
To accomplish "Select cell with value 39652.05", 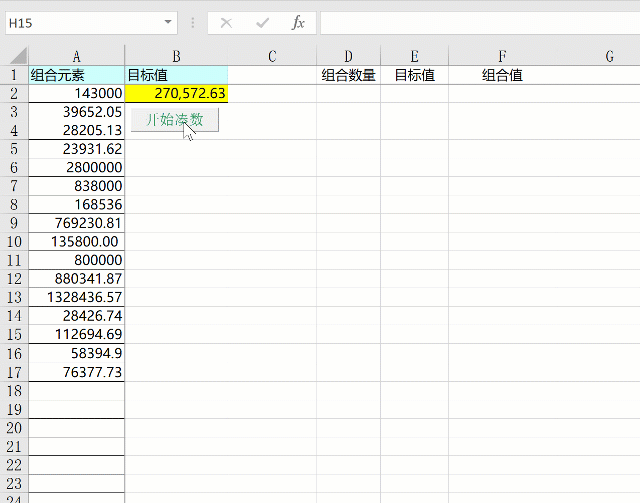I will 76,112.
